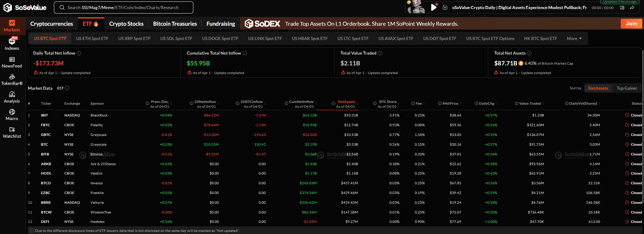
Task: Show info icon beside CumNetInflow column
Action: (287, 103)
